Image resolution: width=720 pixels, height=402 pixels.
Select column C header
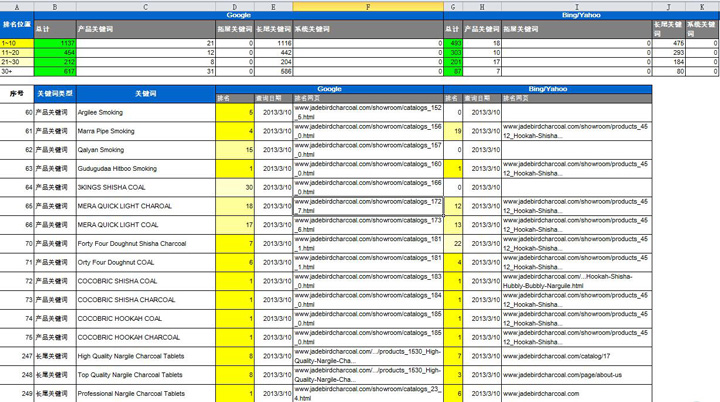(146, 6)
